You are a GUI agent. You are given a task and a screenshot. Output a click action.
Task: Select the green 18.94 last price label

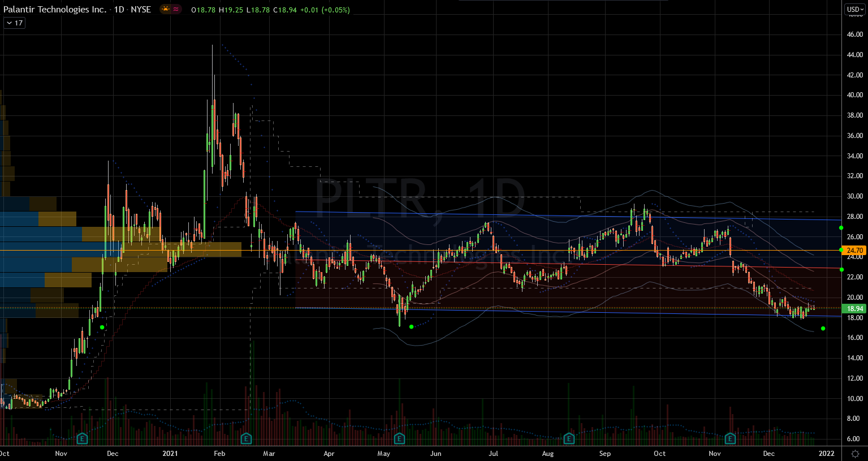[x=855, y=309]
